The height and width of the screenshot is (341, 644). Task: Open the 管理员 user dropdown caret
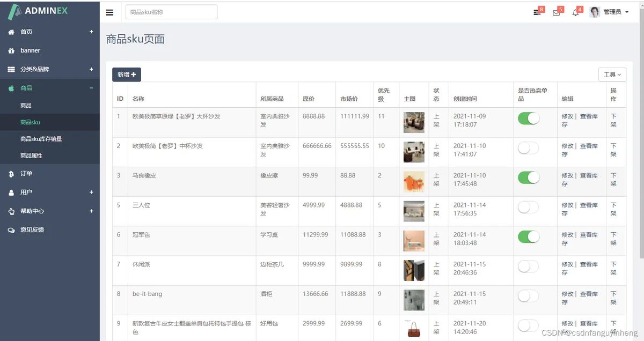[x=627, y=12]
